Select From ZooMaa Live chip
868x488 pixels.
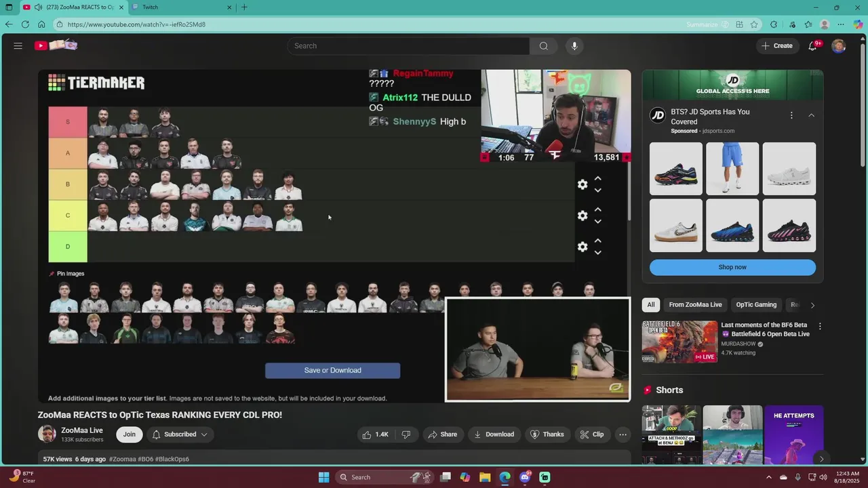pyautogui.click(x=695, y=305)
